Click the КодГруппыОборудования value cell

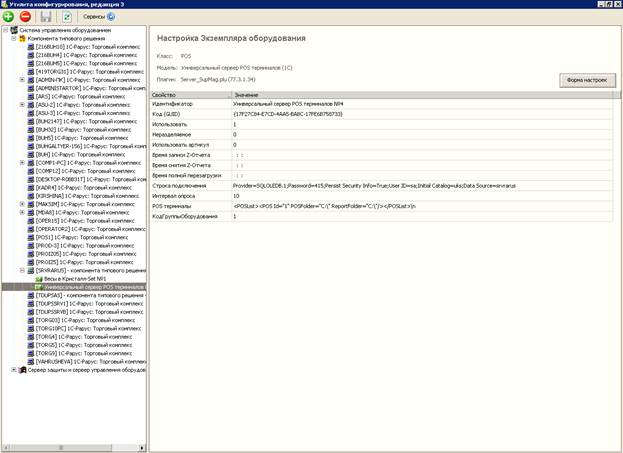[422, 217]
